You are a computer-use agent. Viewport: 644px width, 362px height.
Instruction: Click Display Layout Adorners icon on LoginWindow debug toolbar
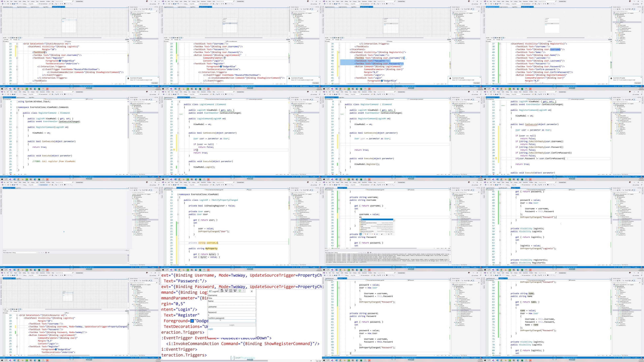[x=231, y=291]
